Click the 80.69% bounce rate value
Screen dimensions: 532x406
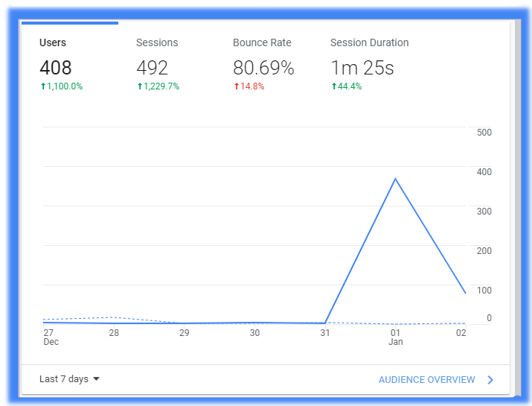[263, 68]
